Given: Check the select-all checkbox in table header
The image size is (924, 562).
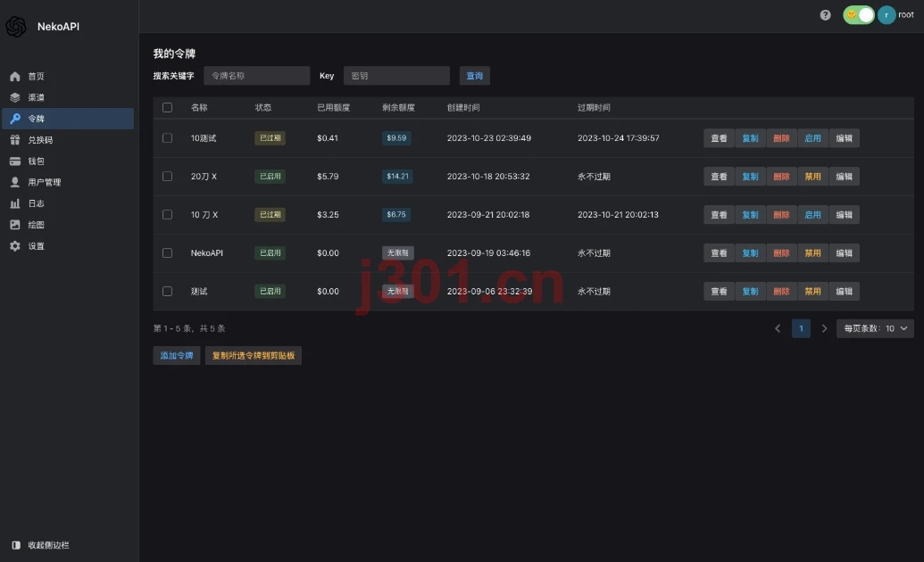Looking at the screenshot, I should click(x=167, y=108).
